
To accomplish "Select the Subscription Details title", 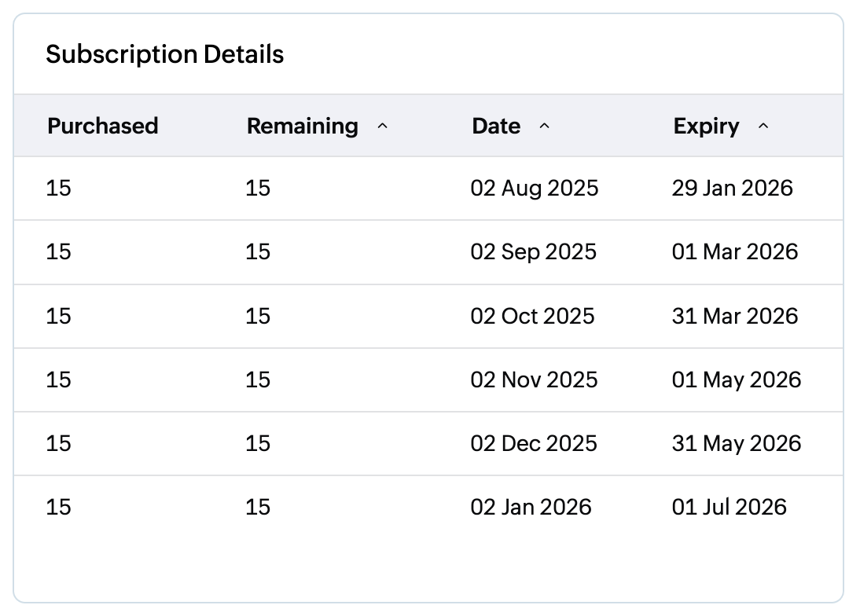I will pyautogui.click(x=167, y=54).
